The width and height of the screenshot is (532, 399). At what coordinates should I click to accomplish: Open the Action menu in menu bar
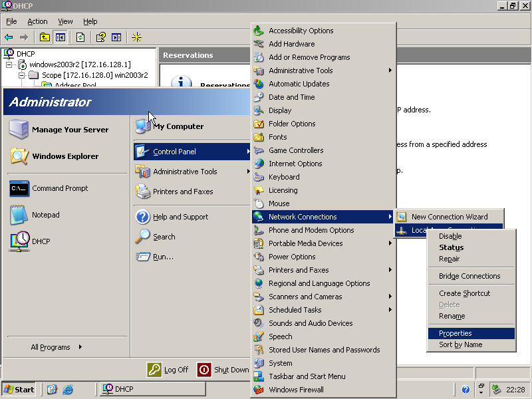(x=37, y=21)
